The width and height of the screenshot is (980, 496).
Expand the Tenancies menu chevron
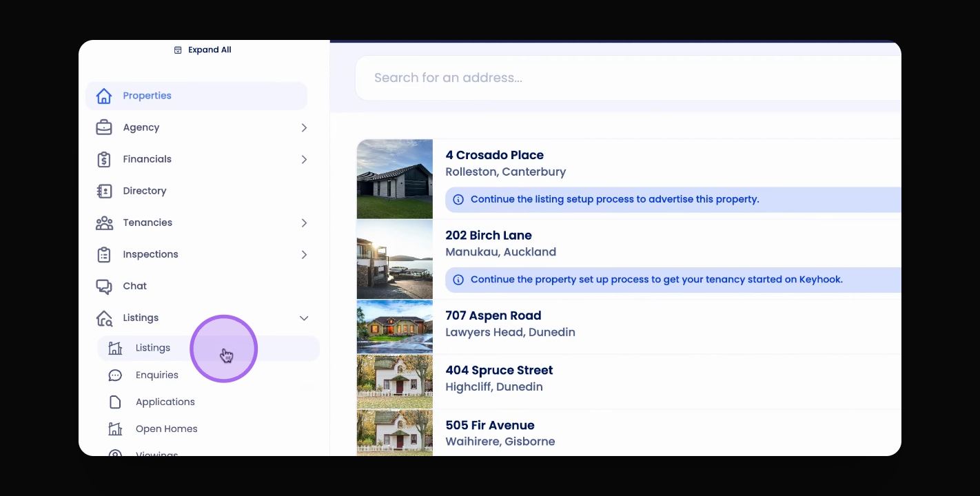(x=304, y=223)
